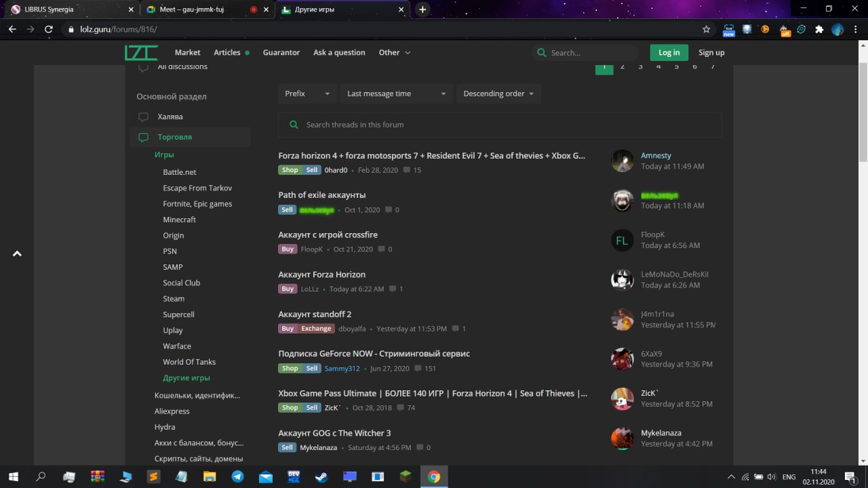Select World Of Tanks in the sidebar
This screenshot has width=868, height=488.
[189, 362]
